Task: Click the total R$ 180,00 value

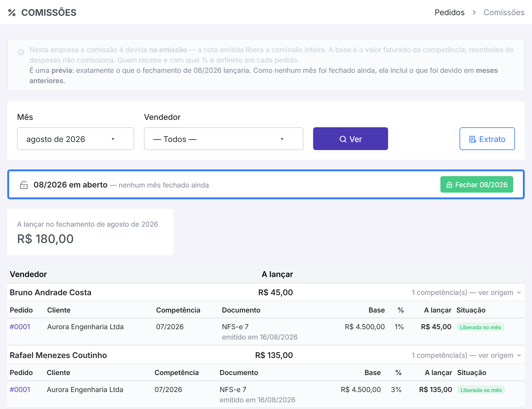Action: tap(45, 239)
